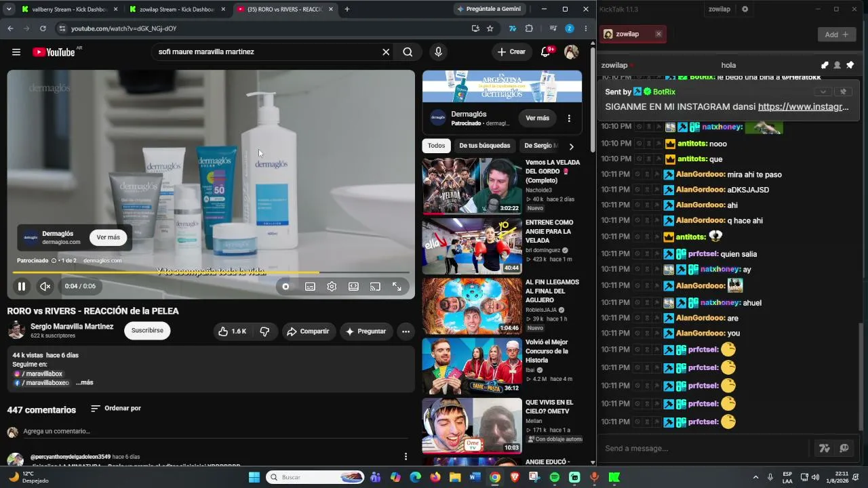Screen dimensions: 868x488
Task: Open the Dermaglós sidebar ad options menu
Action: tap(569, 118)
